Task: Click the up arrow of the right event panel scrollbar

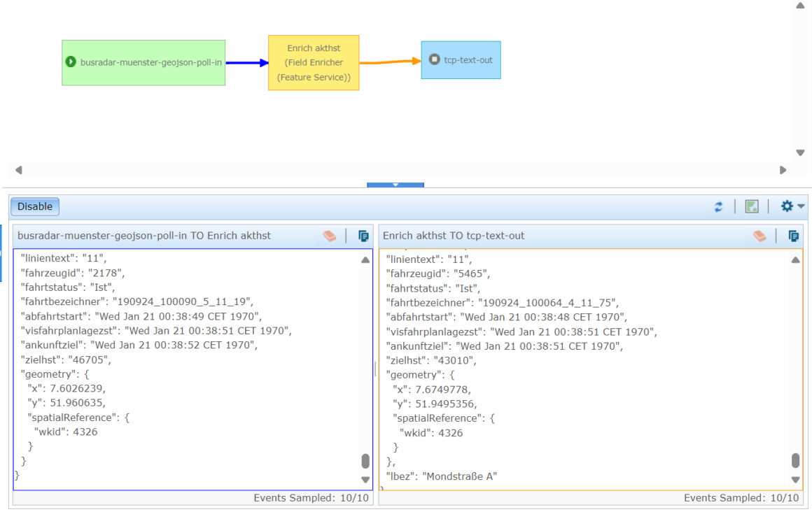Action: pos(795,260)
